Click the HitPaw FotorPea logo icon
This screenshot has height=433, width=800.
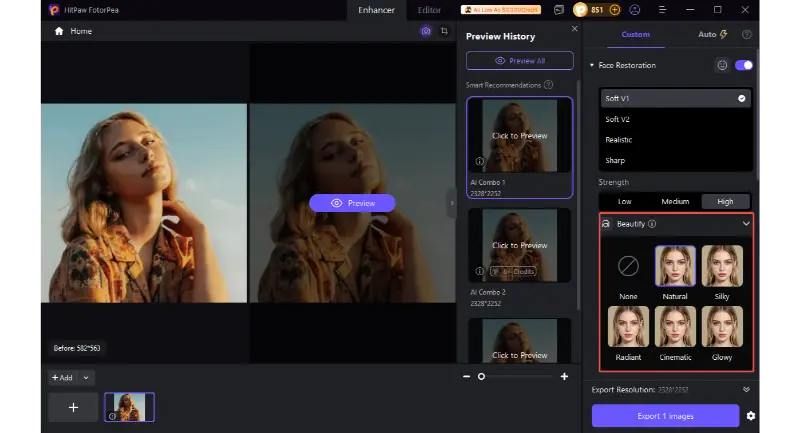(54, 10)
